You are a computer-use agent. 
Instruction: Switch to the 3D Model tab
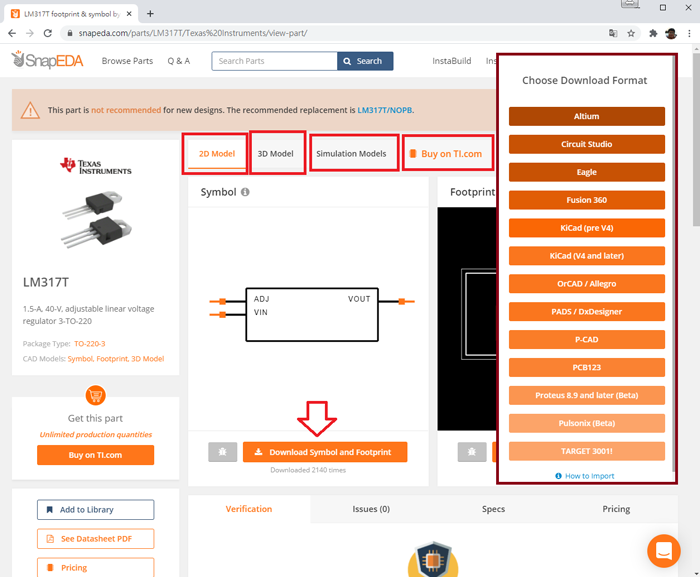[x=275, y=154]
